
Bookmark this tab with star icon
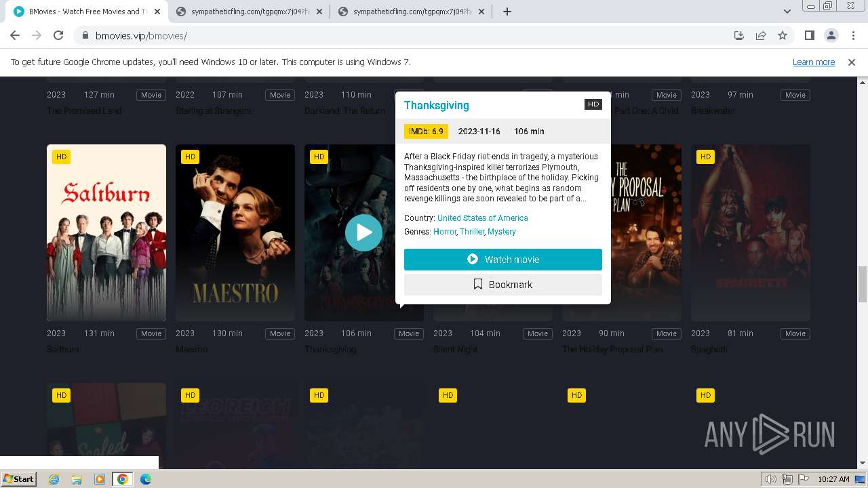pyautogui.click(x=783, y=36)
